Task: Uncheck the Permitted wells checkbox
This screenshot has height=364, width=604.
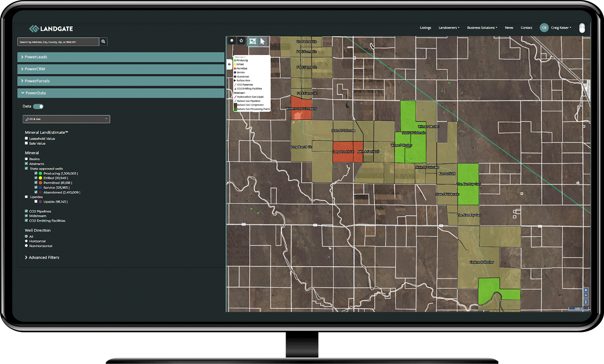Action: pyautogui.click(x=36, y=183)
